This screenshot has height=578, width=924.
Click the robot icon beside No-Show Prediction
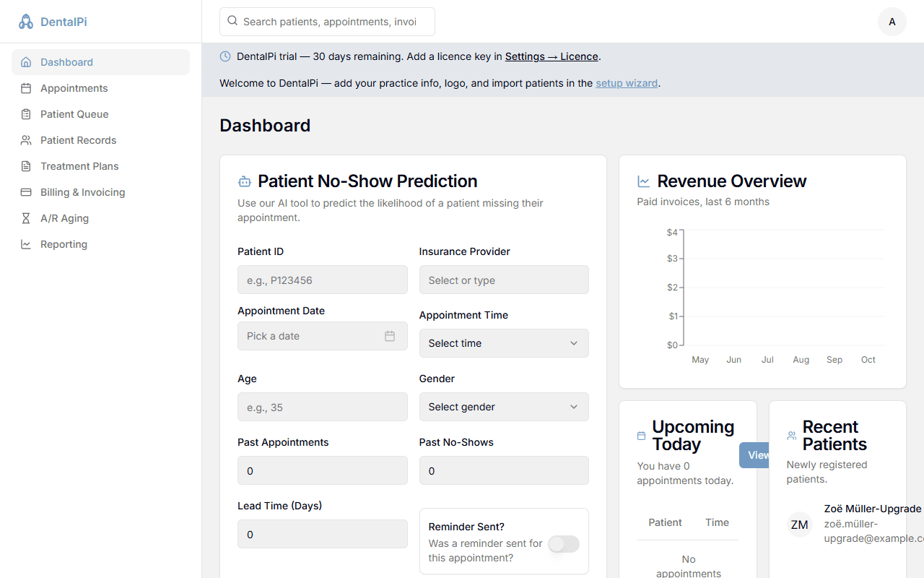(x=244, y=181)
